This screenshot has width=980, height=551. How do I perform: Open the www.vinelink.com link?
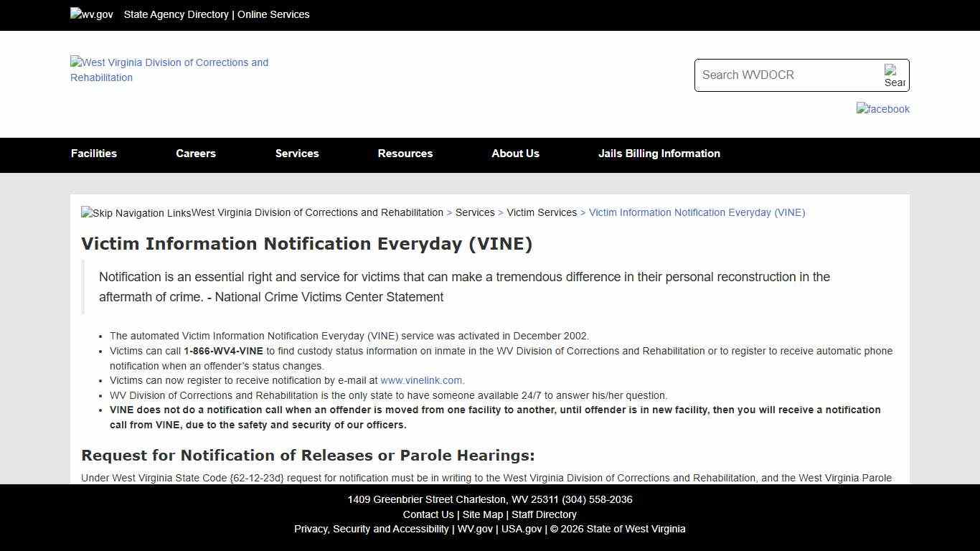pyautogui.click(x=421, y=380)
